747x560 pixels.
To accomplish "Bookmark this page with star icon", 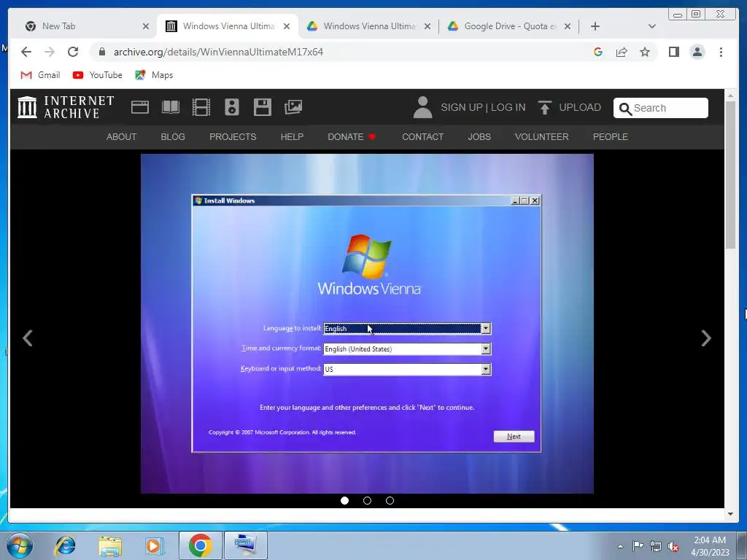I will [x=645, y=52].
